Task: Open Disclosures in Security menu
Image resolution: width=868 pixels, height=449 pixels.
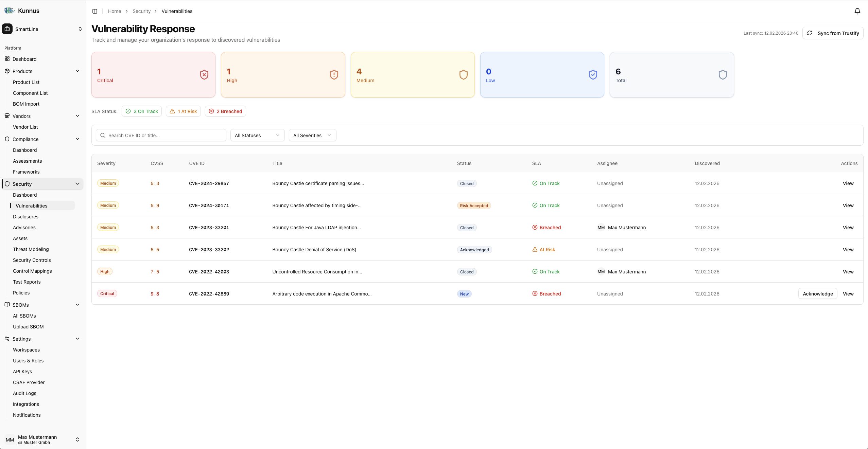Action: click(x=25, y=217)
